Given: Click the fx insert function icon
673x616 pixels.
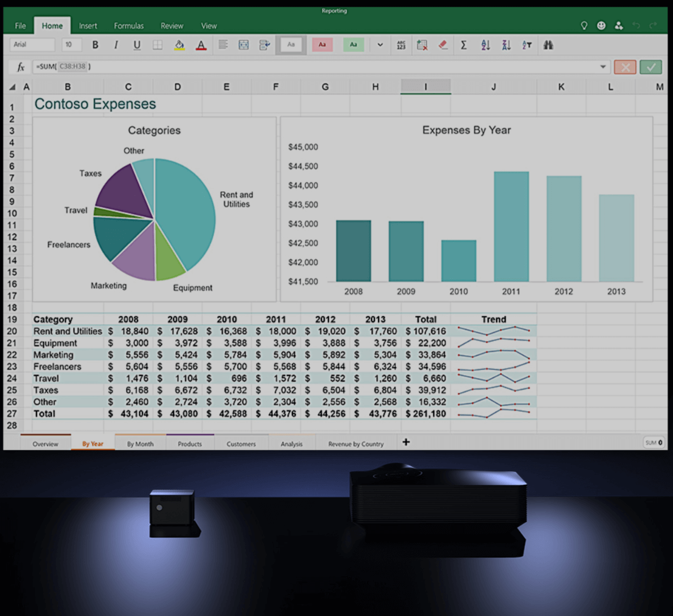Looking at the screenshot, I should (x=20, y=67).
